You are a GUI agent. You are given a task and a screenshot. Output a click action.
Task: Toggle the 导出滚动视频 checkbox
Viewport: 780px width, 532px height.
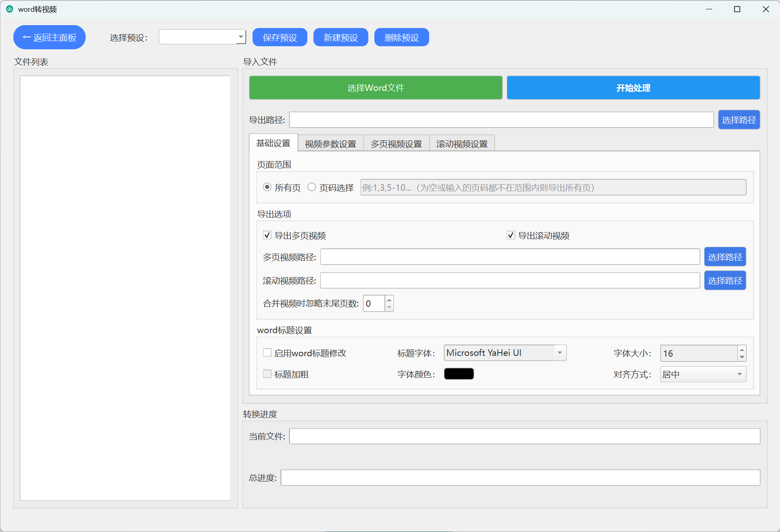(x=511, y=235)
